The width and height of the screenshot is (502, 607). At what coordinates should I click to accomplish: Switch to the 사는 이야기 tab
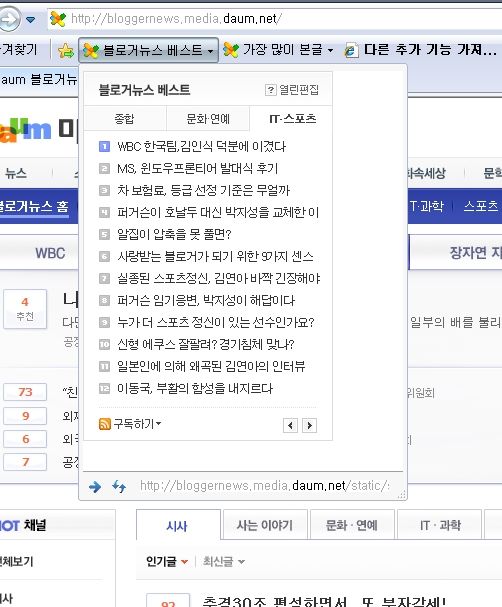tap(265, 525)
